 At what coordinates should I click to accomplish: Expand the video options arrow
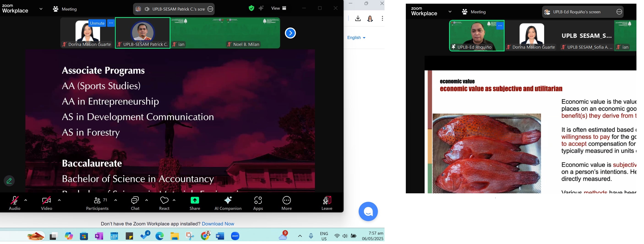59,200
